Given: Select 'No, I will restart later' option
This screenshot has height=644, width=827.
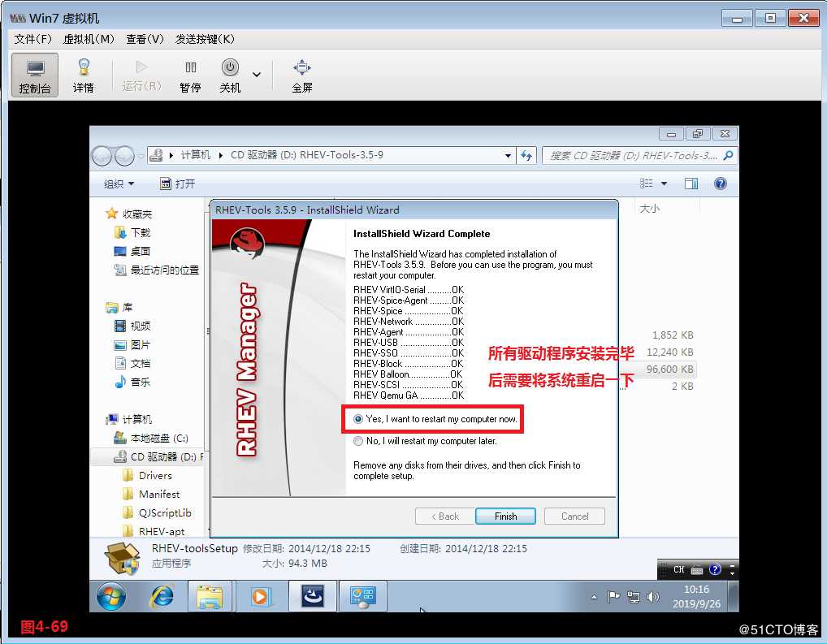Looking at the screenshot, I should (425, 441).
